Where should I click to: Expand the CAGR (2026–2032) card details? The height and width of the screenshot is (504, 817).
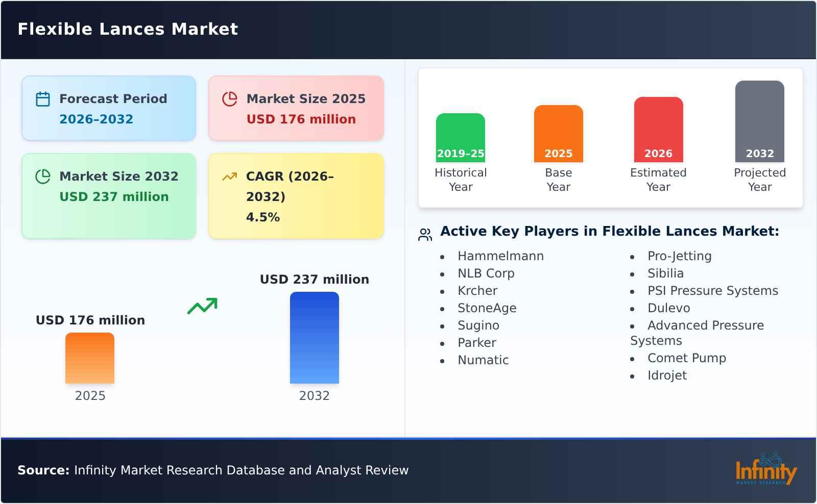pos(295,195)
